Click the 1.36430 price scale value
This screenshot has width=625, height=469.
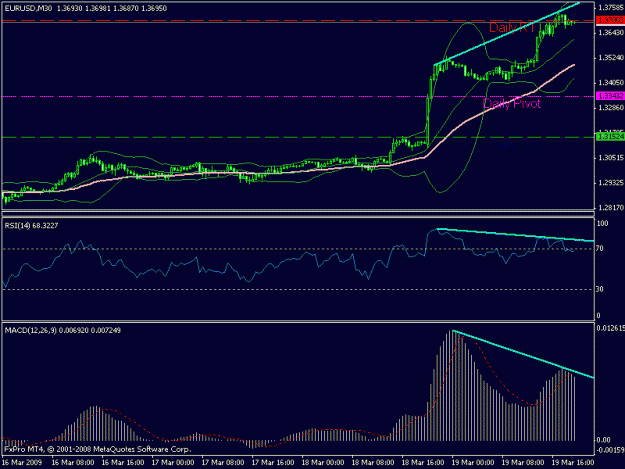pos(611,32)
